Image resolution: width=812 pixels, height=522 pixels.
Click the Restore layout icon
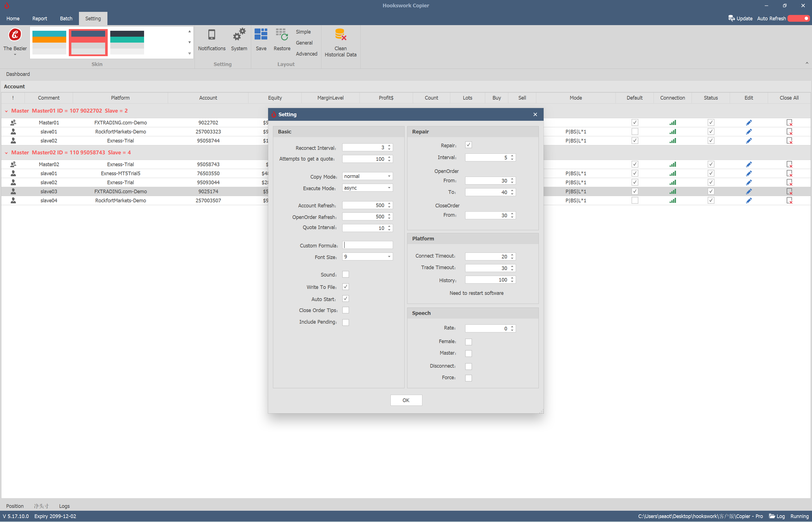[x=282, y=35]
